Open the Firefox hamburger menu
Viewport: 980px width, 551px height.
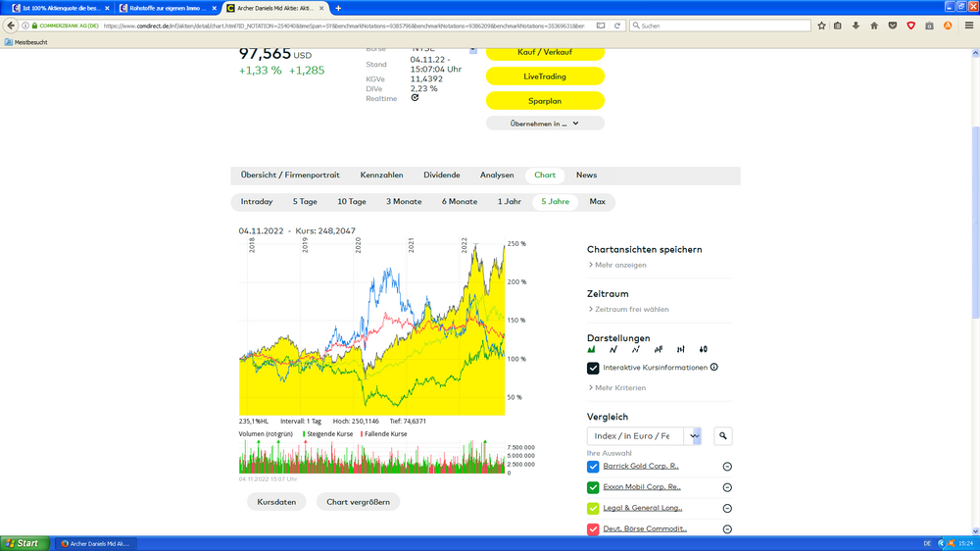[969, 25]
